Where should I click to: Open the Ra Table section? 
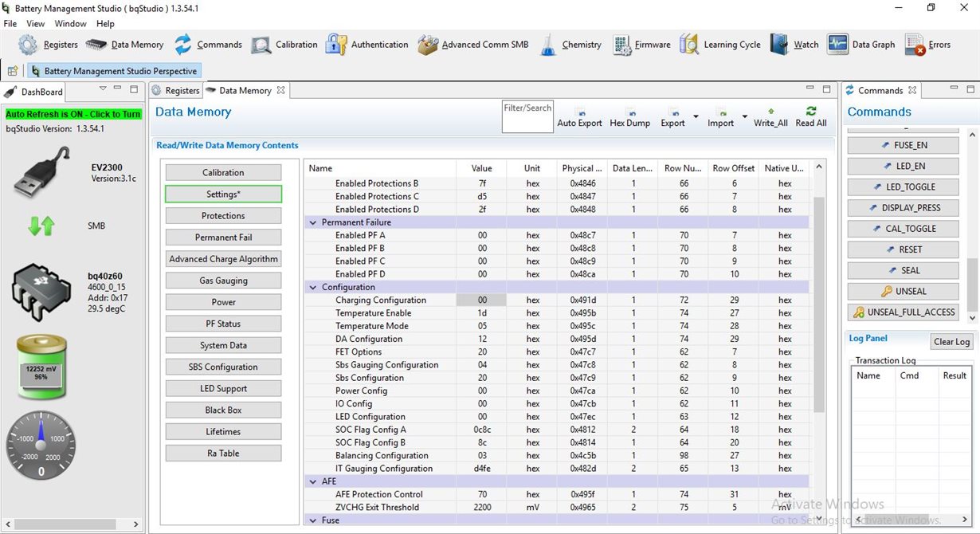click(x=223, y=454)
